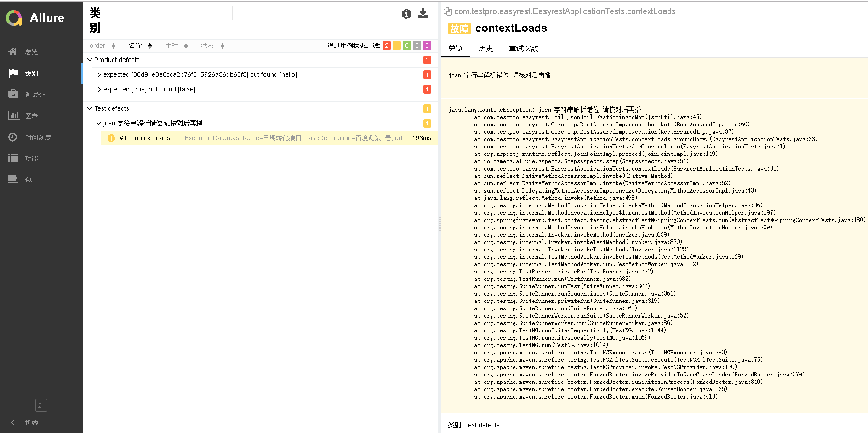
Task: Open the 功能 list icon
Action: (13, 158)
